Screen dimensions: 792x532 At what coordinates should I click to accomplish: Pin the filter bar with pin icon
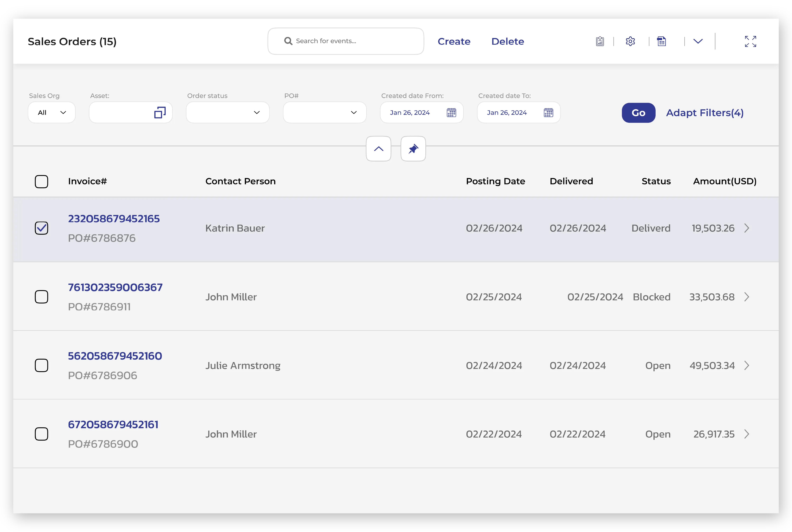coord(413,149)
